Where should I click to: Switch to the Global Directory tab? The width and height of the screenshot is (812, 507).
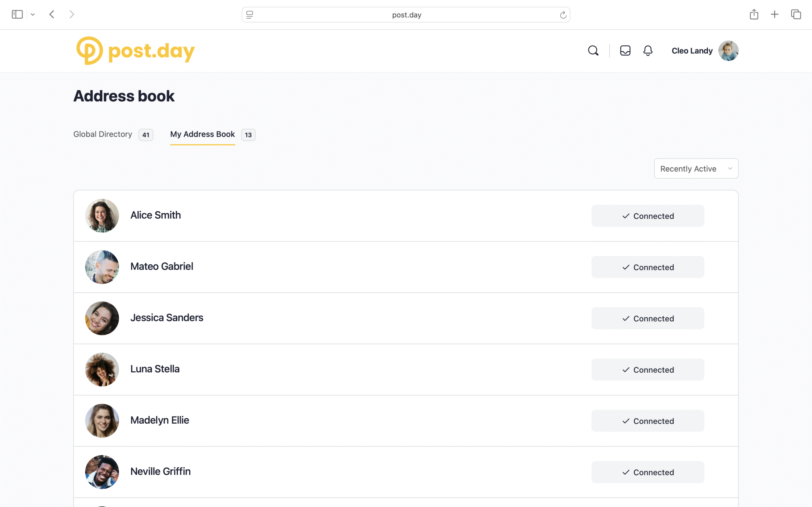[x=103, y=134]
